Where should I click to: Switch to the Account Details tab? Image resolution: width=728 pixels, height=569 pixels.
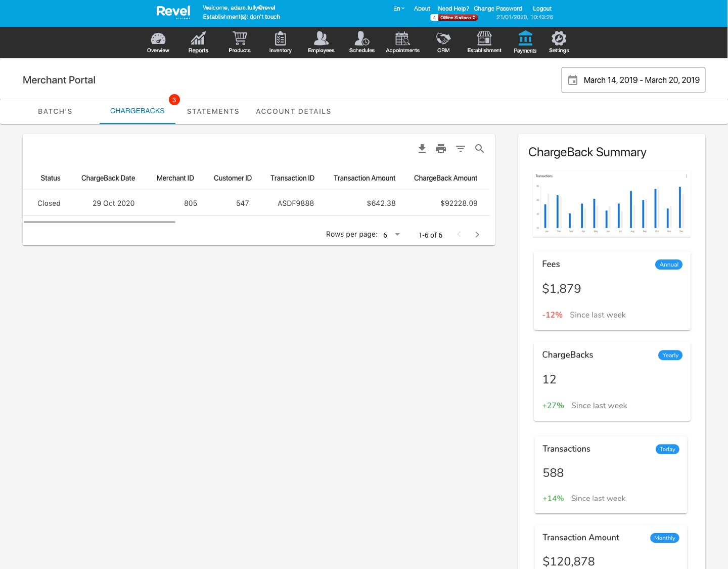click(x=293, y=111)
